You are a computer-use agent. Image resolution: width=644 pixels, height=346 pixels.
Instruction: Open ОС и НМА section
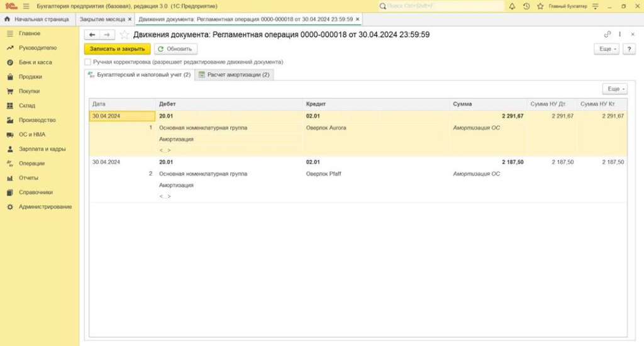[x=32, y=135]
